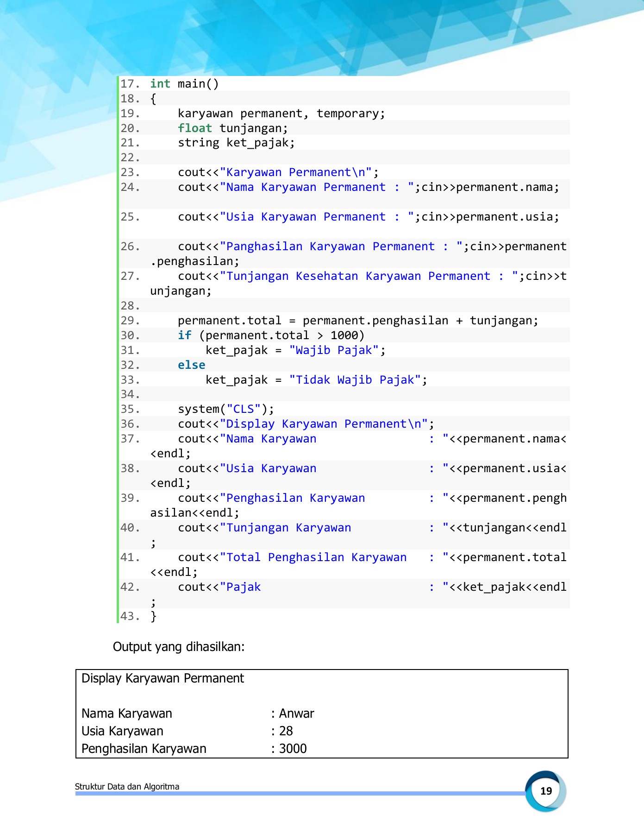The image size is (644, 834).
Task: Click the 'Output yang dihasilkan:' text
Action: point(179,647)
